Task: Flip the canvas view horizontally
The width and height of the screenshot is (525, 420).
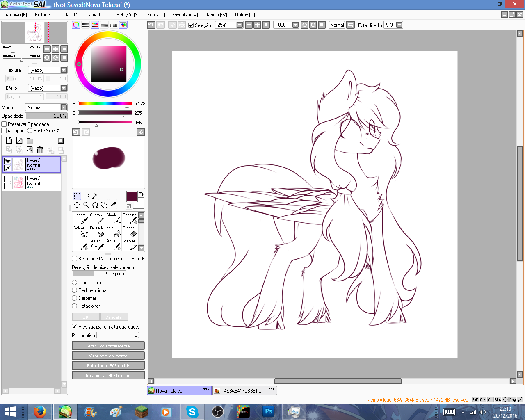Action: pos(350,25)
